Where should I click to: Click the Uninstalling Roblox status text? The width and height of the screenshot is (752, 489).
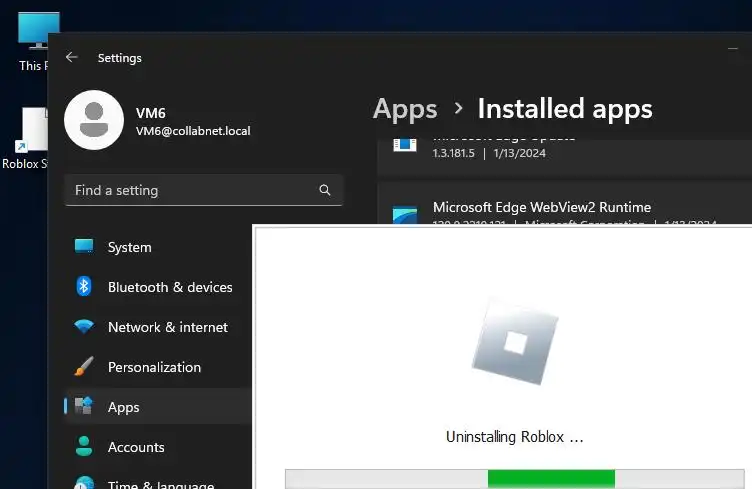(515, 437)
